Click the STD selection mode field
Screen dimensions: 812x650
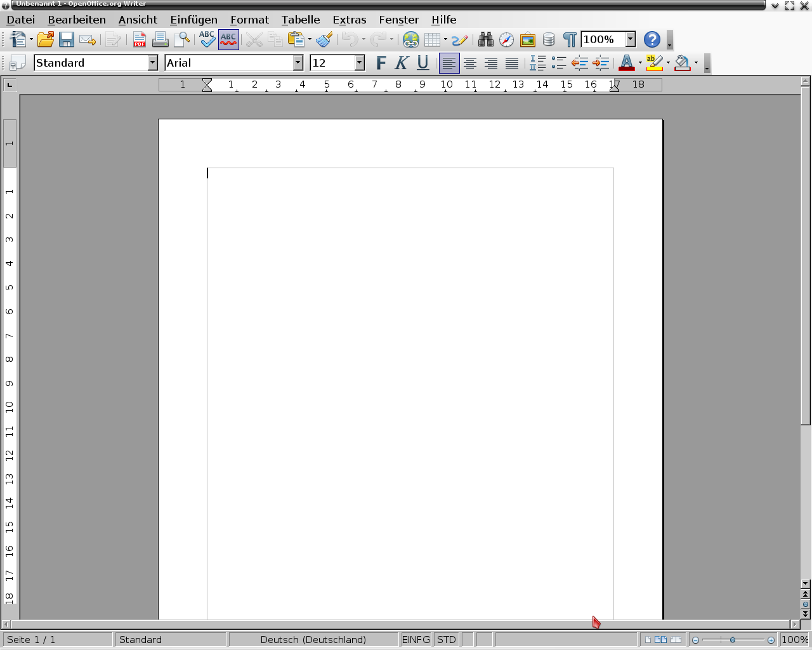coord(447,639)
